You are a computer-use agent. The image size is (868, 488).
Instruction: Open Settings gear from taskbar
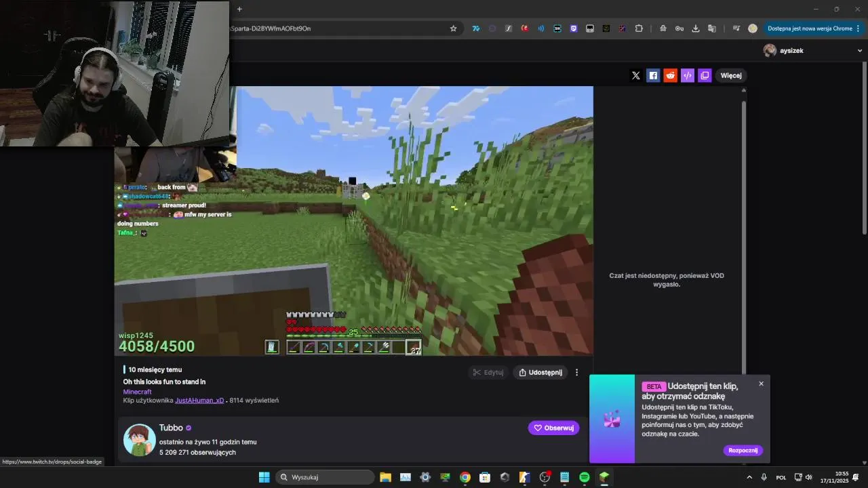tap(425, 477)
